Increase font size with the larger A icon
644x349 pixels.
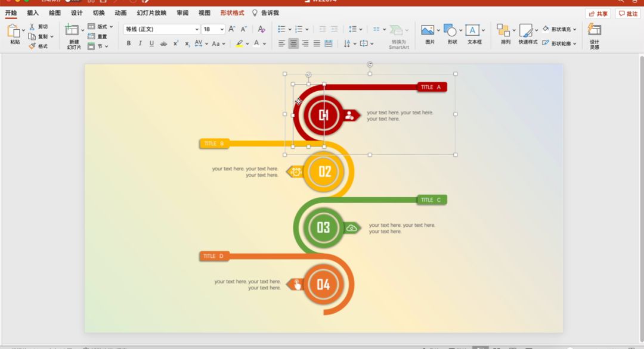pyautogui.click(x=231, y=29)
